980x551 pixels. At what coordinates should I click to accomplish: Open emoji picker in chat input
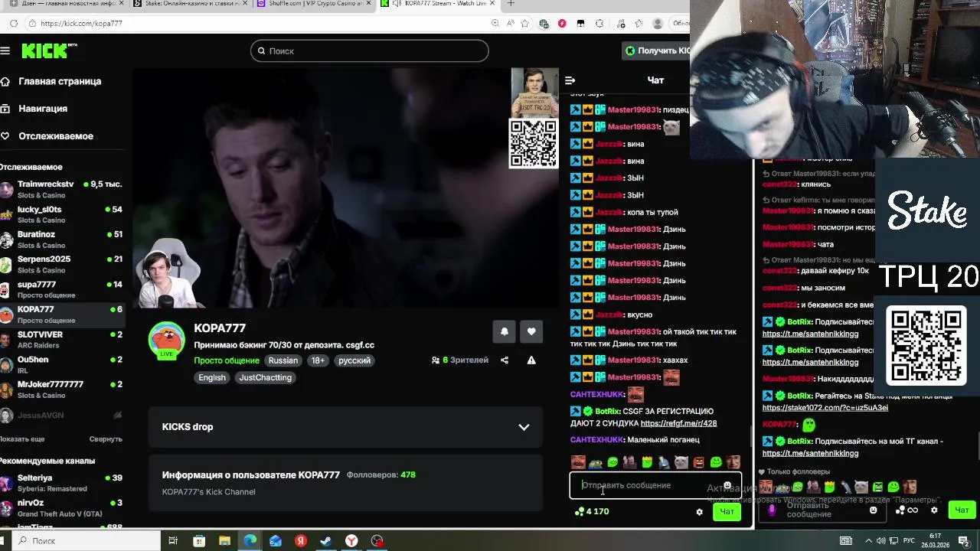coord(727,485)
